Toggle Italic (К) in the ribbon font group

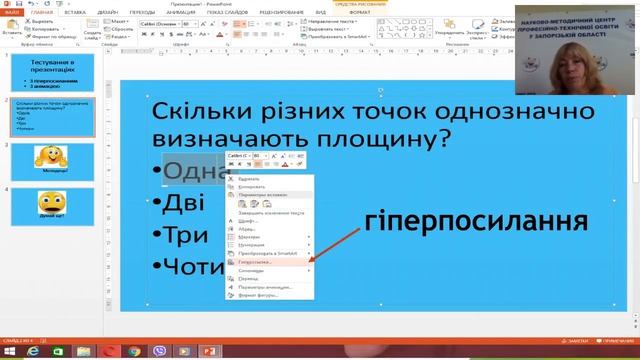click(x=153, y=35)
